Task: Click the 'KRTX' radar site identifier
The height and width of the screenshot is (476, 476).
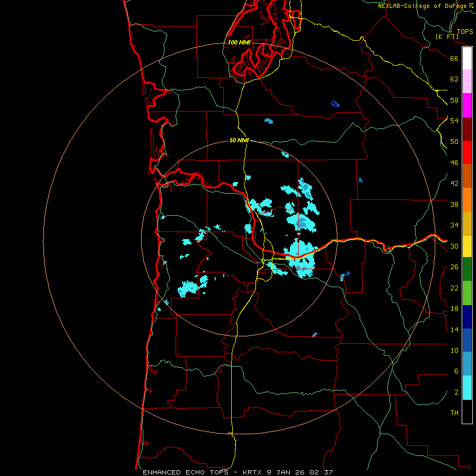Action: [x=253, y=472]
